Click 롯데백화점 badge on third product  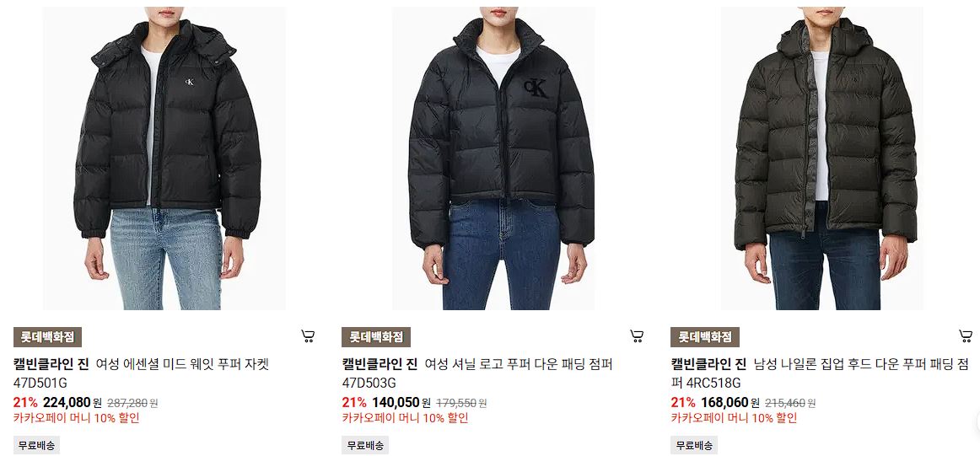tap(705, 337)
